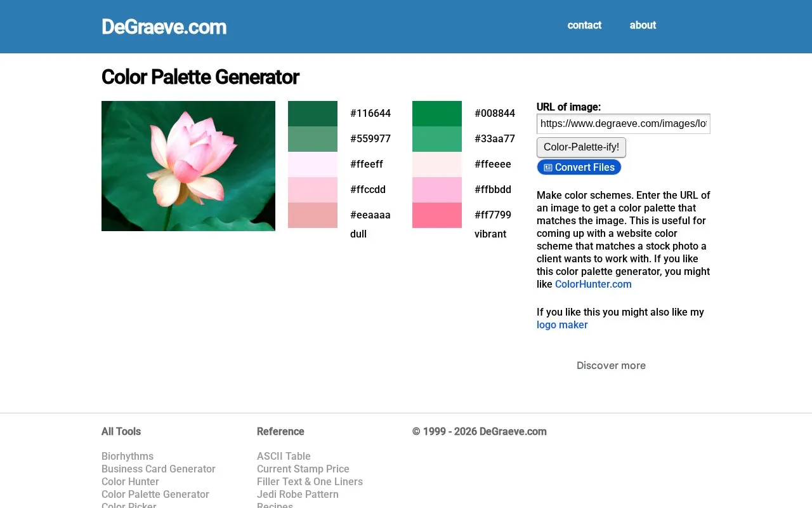
Task: Click the Reference footer heading
Action: [x=280, y=432]
